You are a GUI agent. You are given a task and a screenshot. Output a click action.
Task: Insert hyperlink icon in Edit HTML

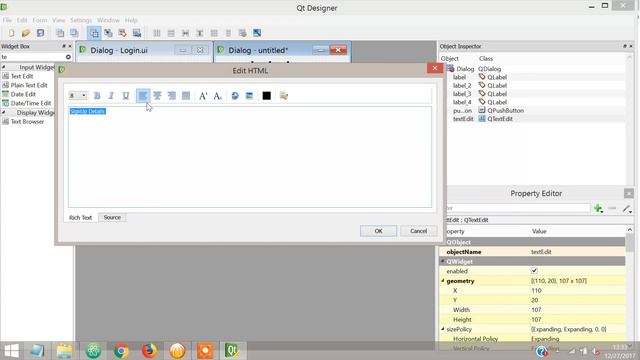(x=235, y=96)
